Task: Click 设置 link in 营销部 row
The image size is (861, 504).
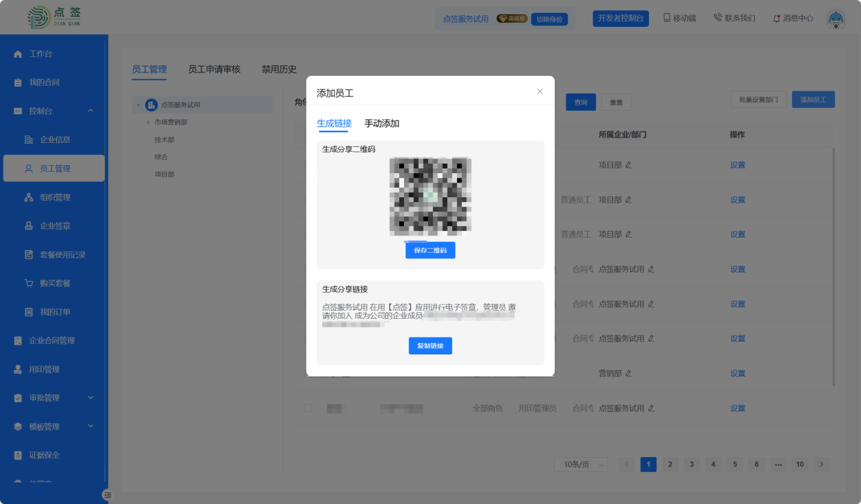Action: 738,373
